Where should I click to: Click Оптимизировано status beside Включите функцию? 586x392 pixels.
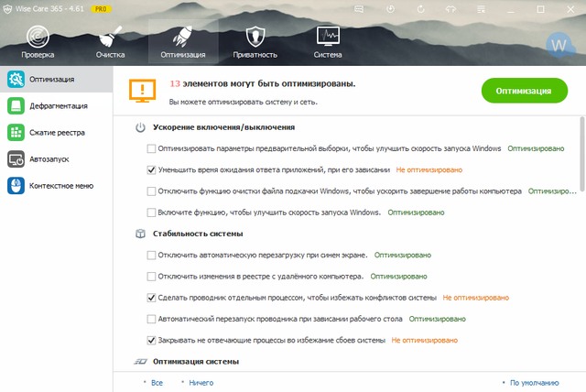click(416, 212)
